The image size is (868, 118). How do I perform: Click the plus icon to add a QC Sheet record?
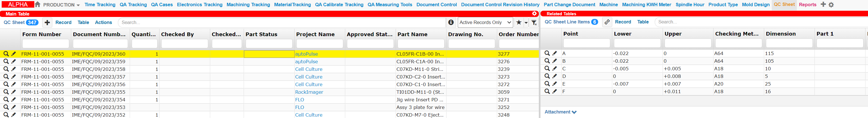[47, 22]
